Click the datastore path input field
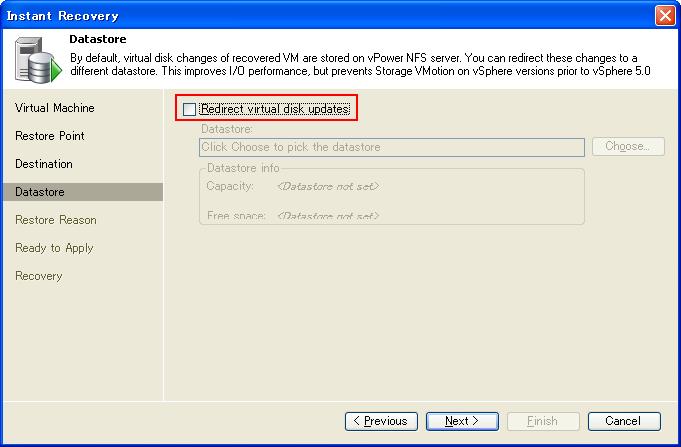The height and width of the screenshot is (447, 681). pyautogui.click(x=392, y=147)
